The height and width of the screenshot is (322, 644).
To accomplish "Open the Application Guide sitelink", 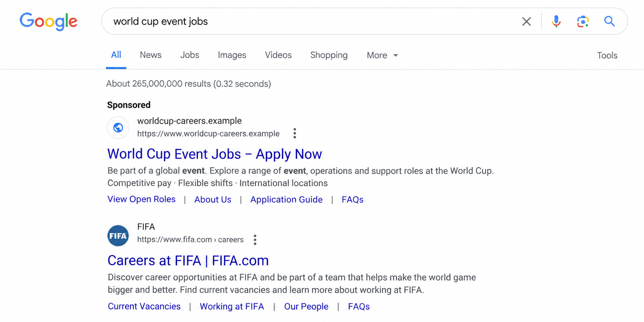I will tap(286, 200).
